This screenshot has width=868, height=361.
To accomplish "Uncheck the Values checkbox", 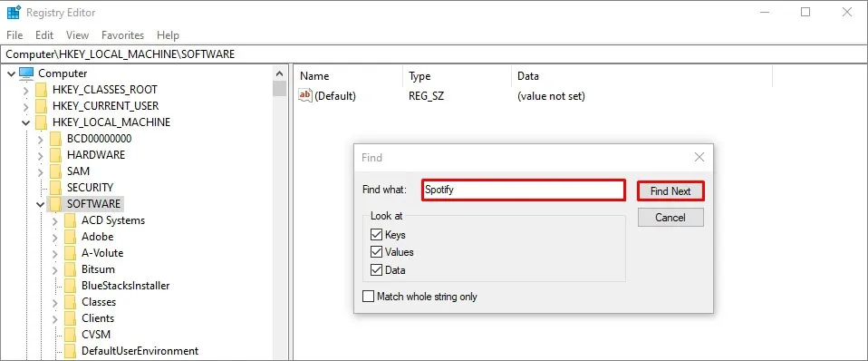I will click(x=377, y=252).
